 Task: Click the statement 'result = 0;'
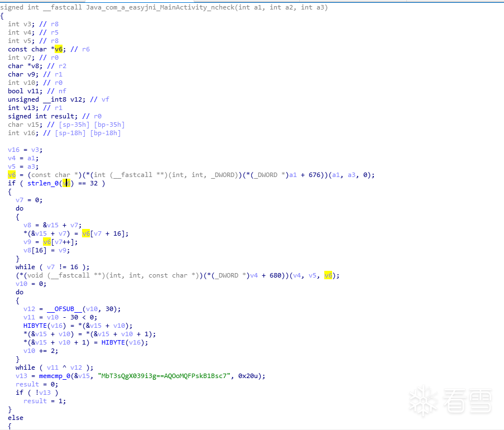click(x=37, y=384)
